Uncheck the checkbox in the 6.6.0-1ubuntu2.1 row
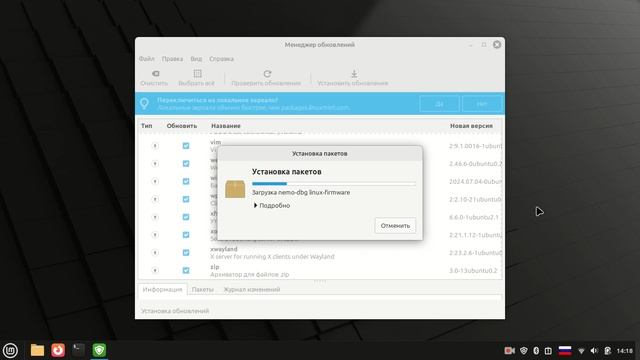 tap(186, 217)
